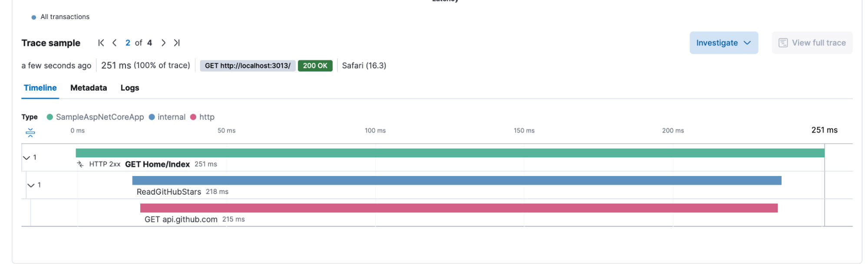Click the pink http legend swatch
This screenshot has width=868, height=264.
(193, 117)
